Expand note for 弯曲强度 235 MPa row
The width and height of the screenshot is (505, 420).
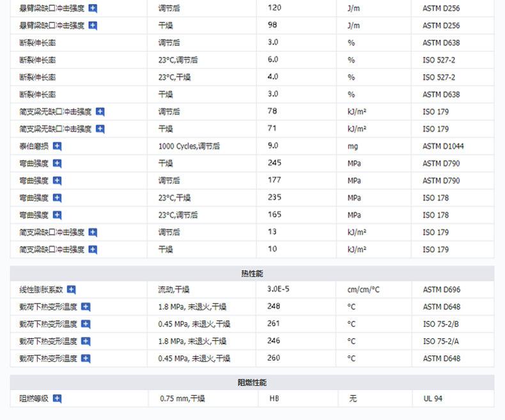point(58,198)
